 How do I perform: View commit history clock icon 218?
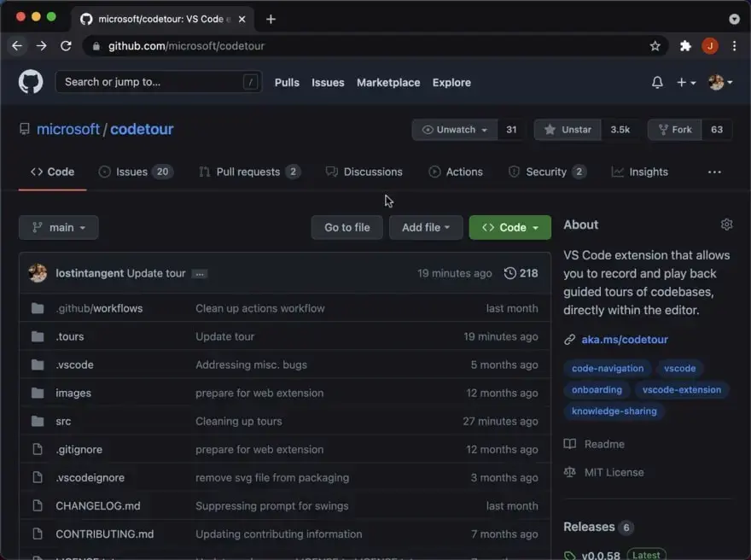click(521, 273)
